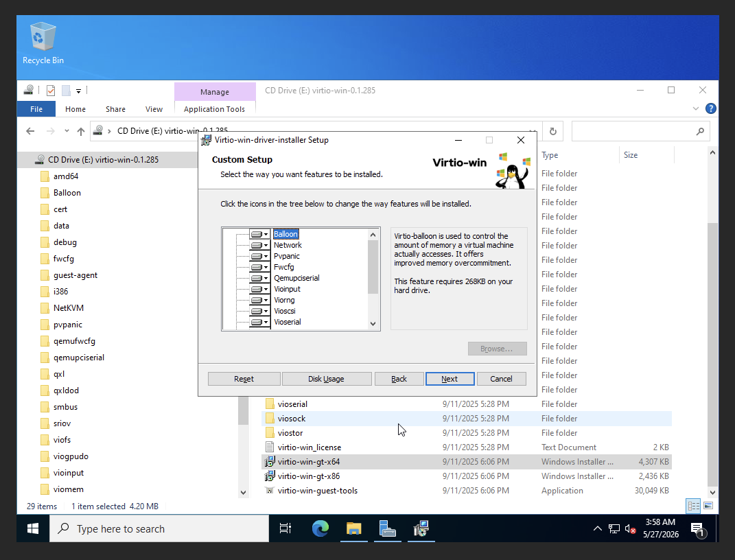Viewport: 735px width, 560px height.
Task: Click New Folder quick access toolbar icon
Action: [66, 90]
